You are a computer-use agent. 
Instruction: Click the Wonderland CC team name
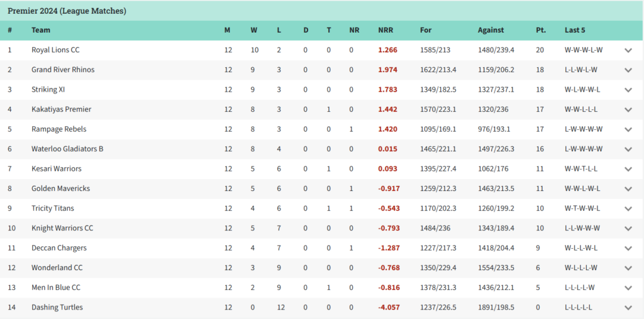coord(57,268)
